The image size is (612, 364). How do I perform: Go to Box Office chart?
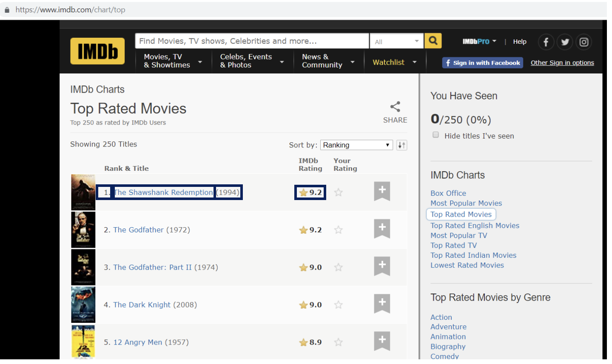448,193
